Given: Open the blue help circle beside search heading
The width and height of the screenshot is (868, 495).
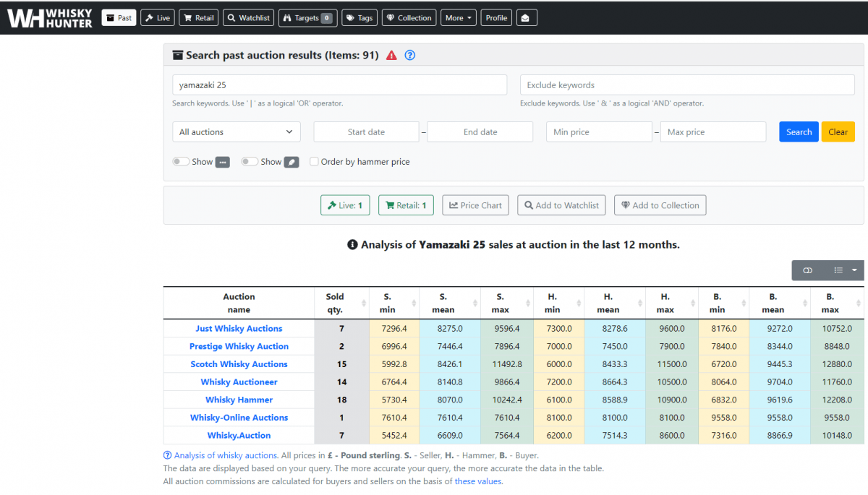Looking at the screenshot, I should (x=409, y=56).
